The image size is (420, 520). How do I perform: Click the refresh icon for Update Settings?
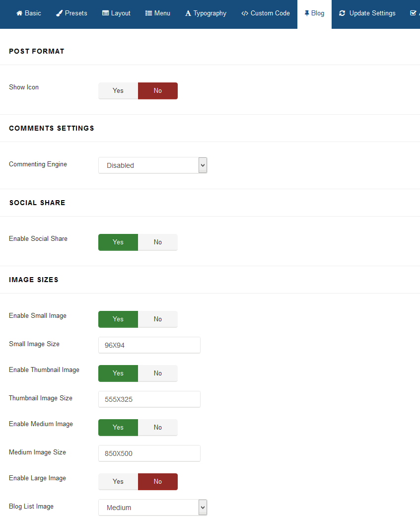(342, 13)
